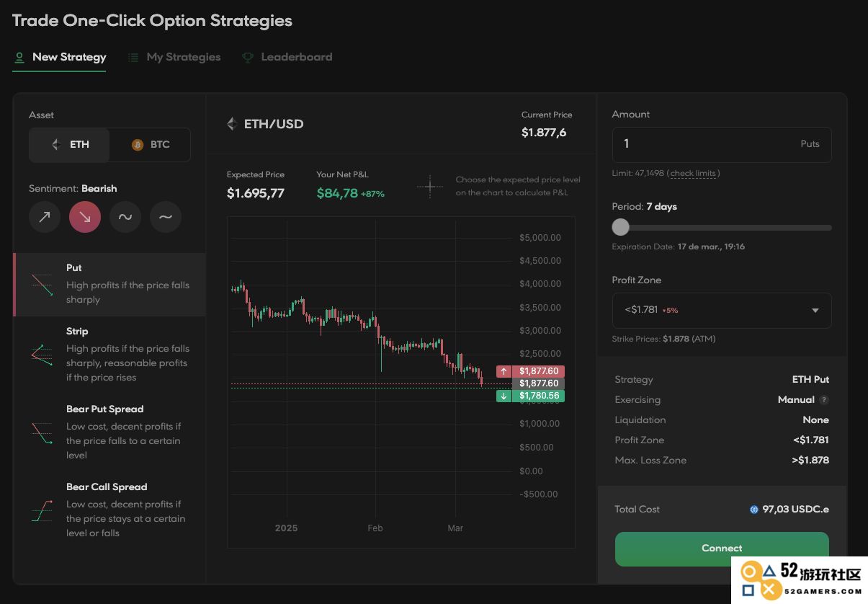Click the crosshair expected price icon

click(x=430, y=187)
